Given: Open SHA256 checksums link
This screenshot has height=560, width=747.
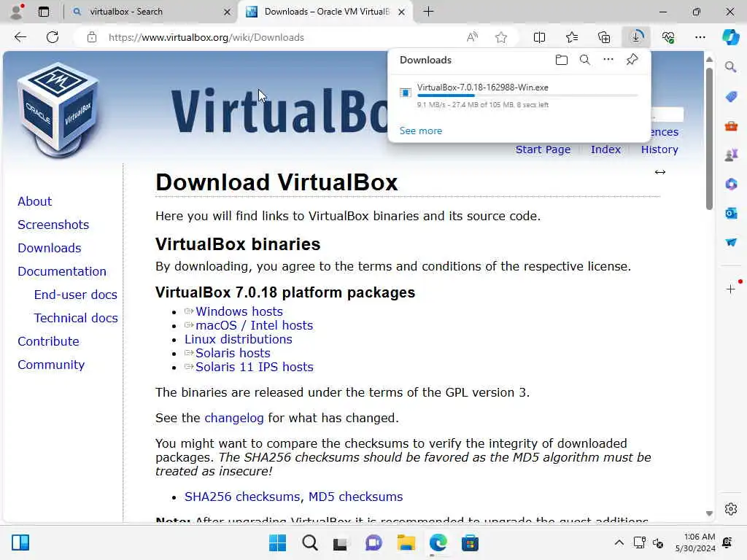Looking at the screenshot, I should [242, 497].
